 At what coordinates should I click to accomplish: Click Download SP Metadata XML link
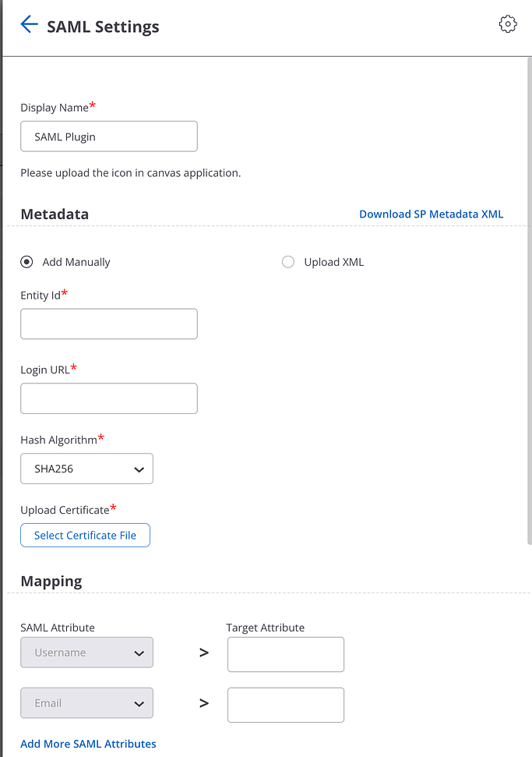431,214
